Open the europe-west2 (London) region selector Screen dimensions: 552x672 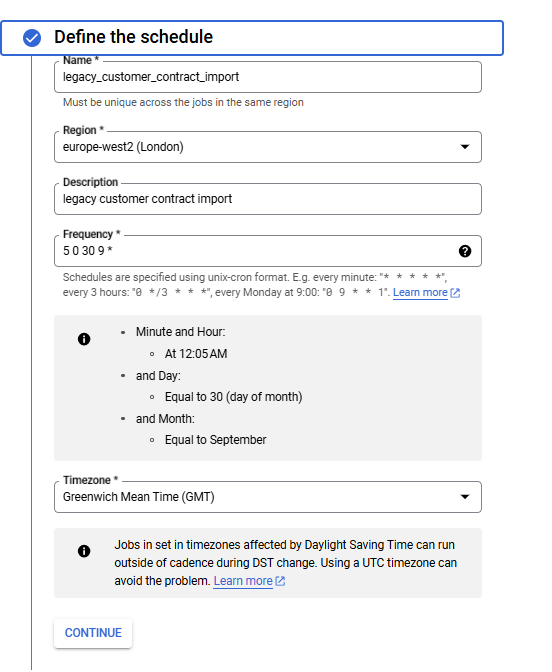tap(268, 147)
